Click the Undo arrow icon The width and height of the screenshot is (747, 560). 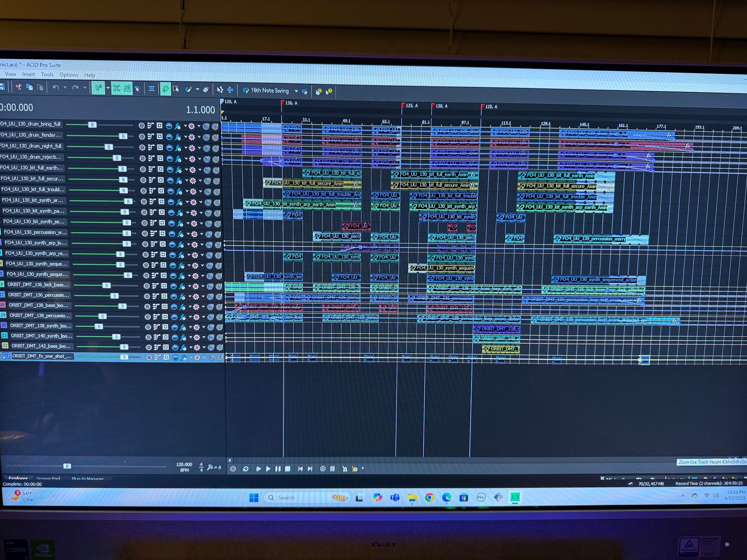(56, 87)
